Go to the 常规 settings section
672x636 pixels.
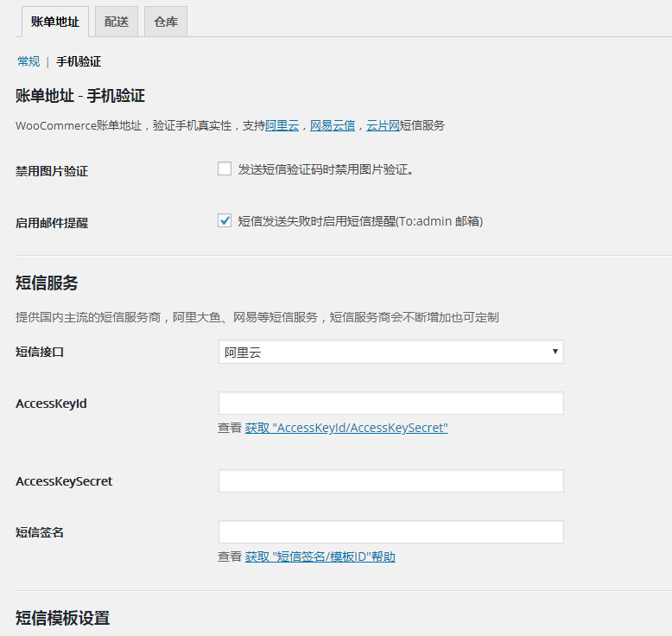pyautogui.click(x=29, y=61)
